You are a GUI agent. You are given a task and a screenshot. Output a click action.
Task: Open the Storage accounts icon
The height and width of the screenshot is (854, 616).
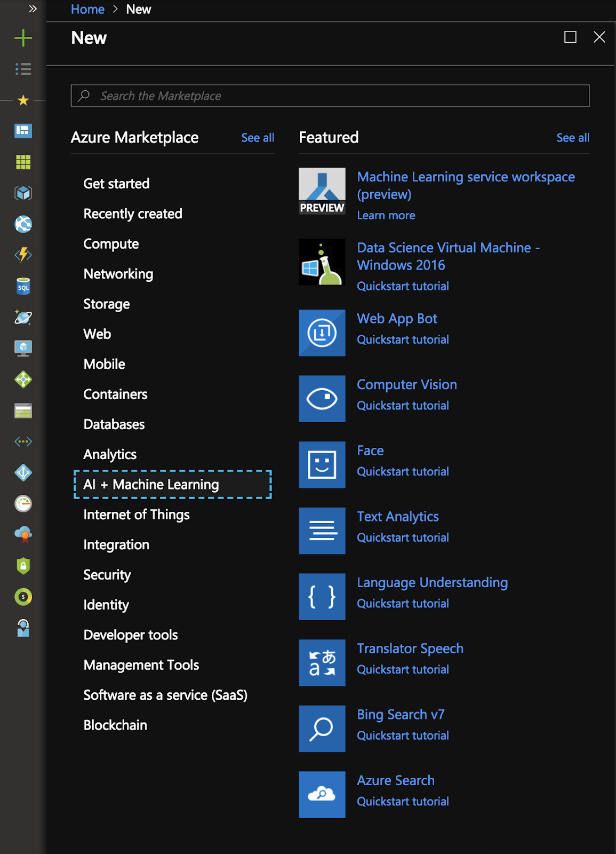23,411
